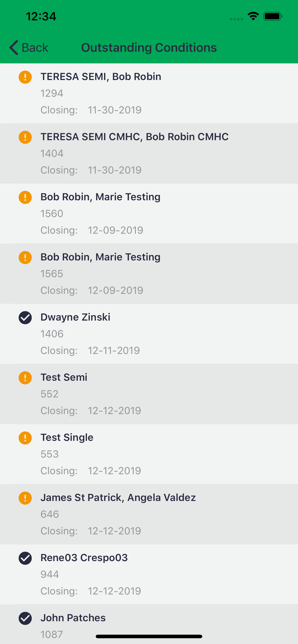This screenshot has width=298, height=644.
Task: Tap checkmark icon next to John Patches
Action: pyautogui.click(x=25, y=618)
